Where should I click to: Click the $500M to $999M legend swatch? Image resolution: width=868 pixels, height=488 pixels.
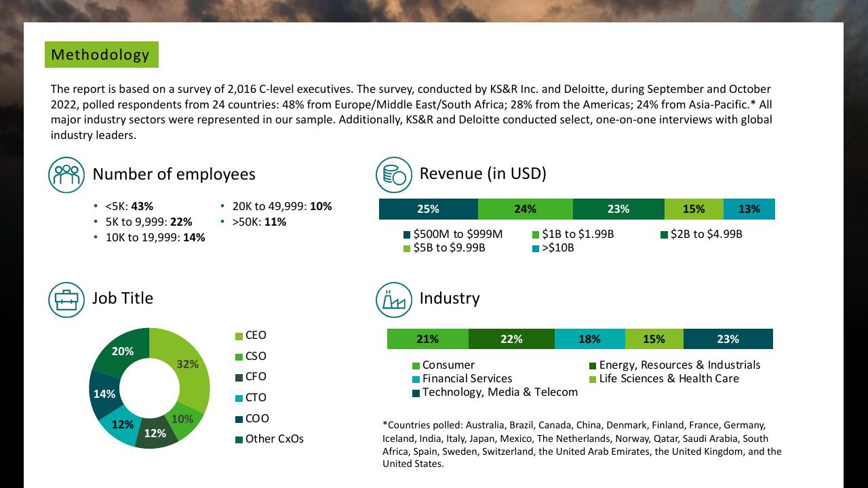pyautogui.click(x=407, y=235)
